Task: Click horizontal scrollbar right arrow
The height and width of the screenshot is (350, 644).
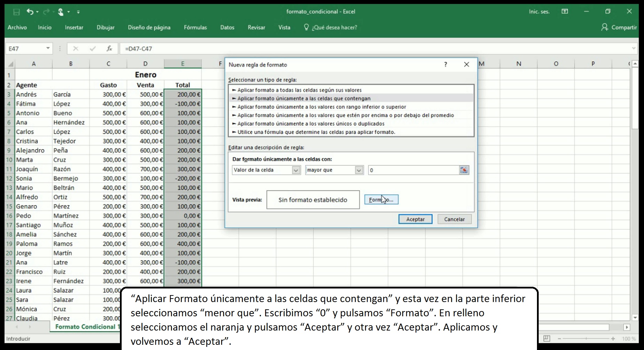Action: pos(627,327)
